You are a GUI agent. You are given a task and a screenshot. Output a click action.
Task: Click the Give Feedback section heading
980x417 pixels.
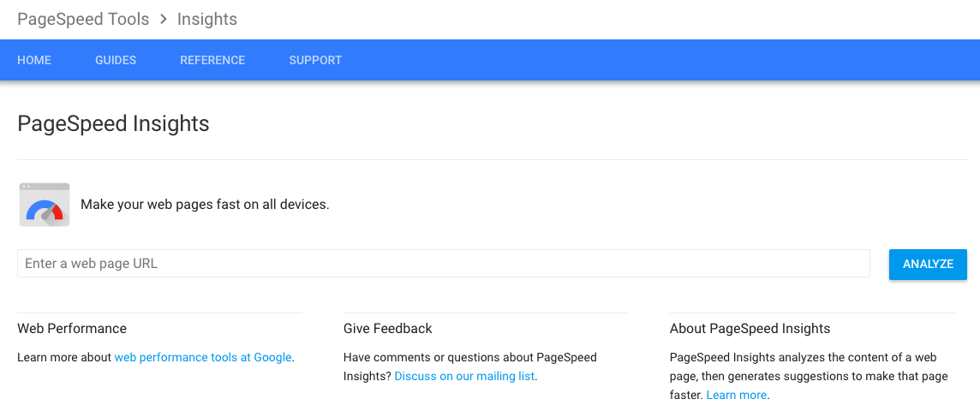click(387, 328)
